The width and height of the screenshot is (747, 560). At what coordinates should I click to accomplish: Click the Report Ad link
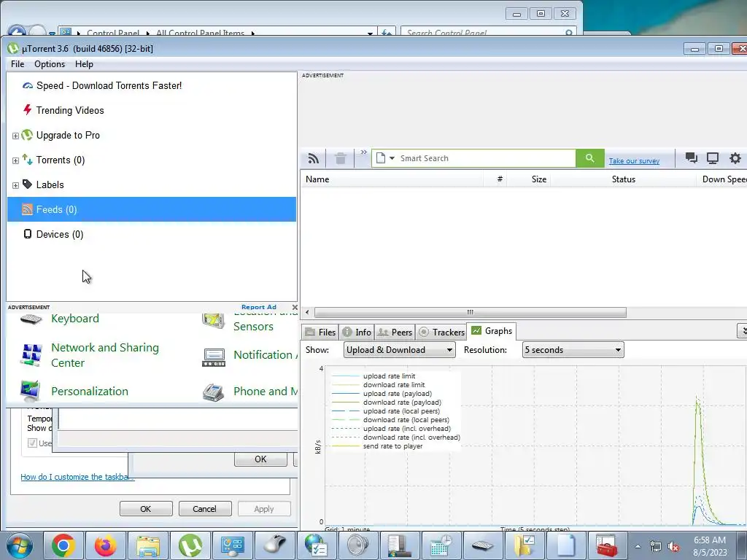click(x=259, y=307)
